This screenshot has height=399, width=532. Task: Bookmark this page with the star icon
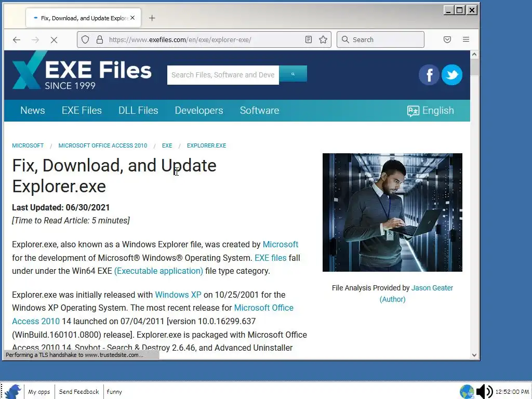click(x=323, y=39)
